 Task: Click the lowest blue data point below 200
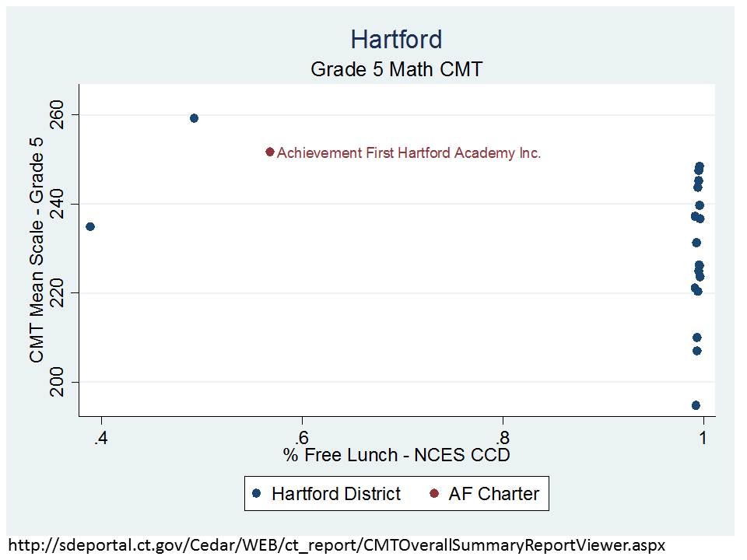click(696, 405)
